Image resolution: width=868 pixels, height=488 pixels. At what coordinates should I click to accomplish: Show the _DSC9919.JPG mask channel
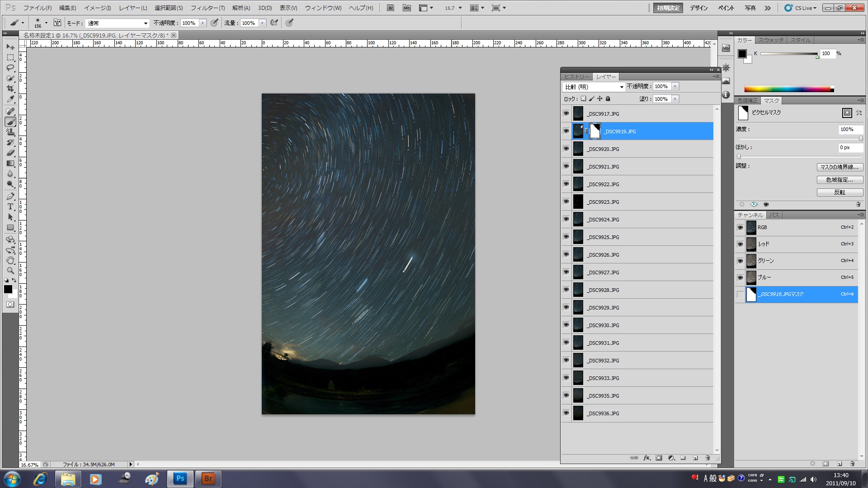[740, 295]
